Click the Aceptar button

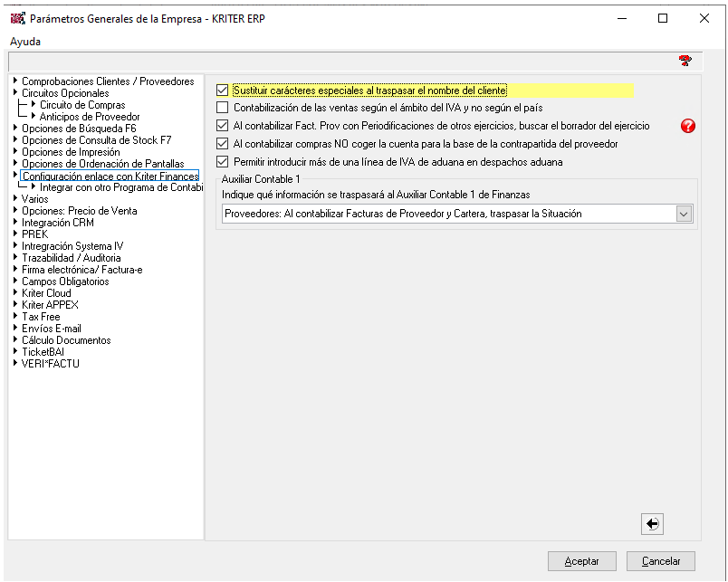tap(581, 561)
